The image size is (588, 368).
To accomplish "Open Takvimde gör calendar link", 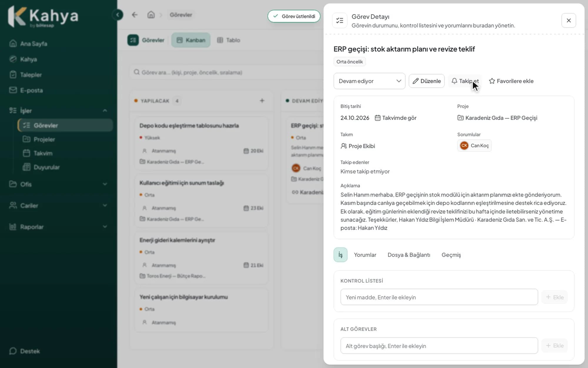I will pyautogui.click(x=396, y=118).
